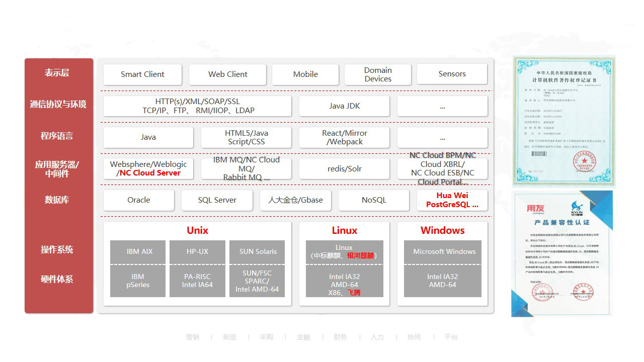This screenshot has height=362, width=644.
Task: Select the Oracle database box
Action: [x=139, y=200]
